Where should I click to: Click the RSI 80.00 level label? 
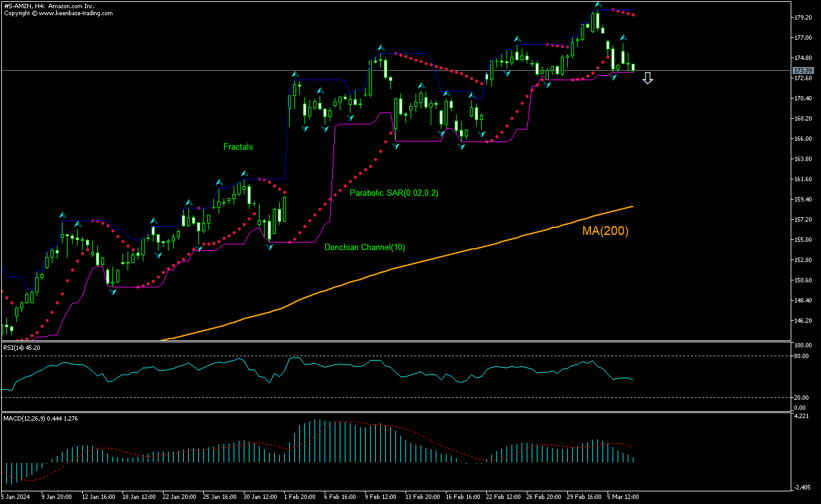pos(801,356)
